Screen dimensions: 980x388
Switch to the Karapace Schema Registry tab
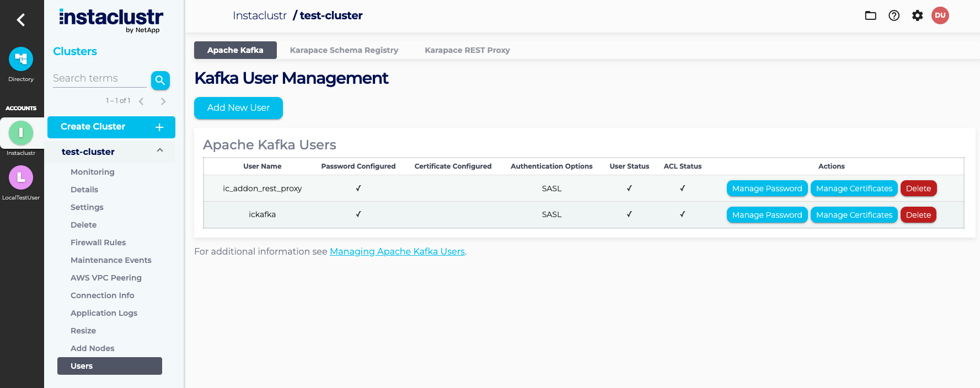[344, 50]
